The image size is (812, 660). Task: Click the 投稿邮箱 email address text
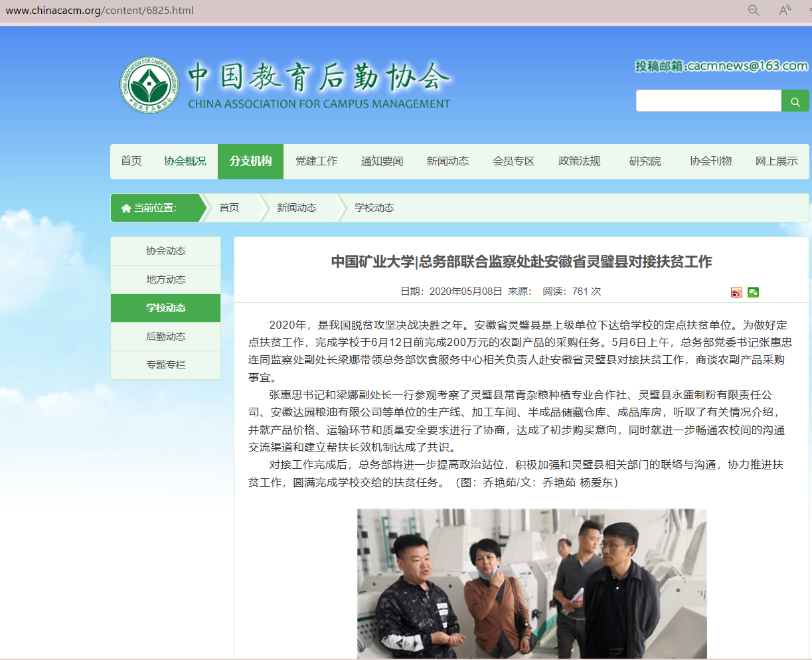[x=722, y=66]
